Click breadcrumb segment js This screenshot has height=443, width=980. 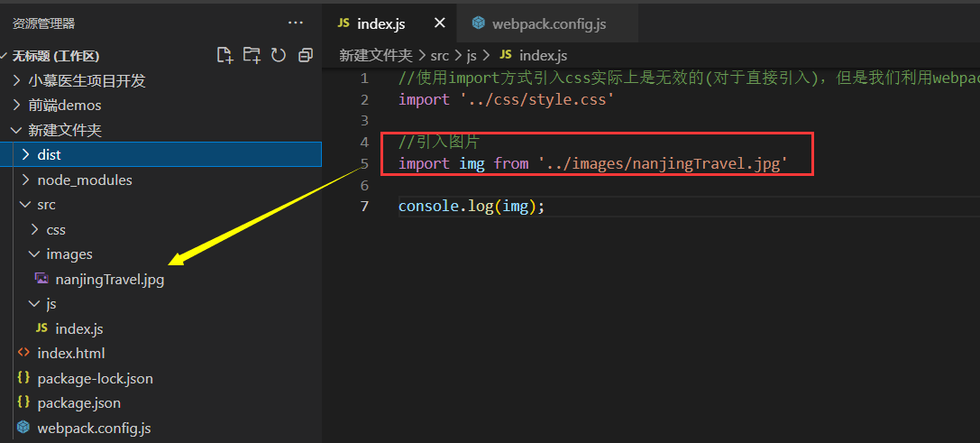(472, 55)
